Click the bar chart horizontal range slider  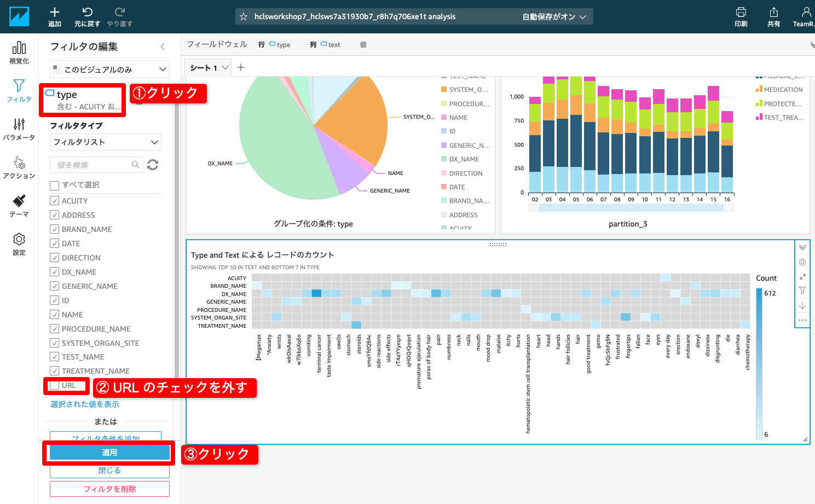pyautogui.click(x=631, y=208)
